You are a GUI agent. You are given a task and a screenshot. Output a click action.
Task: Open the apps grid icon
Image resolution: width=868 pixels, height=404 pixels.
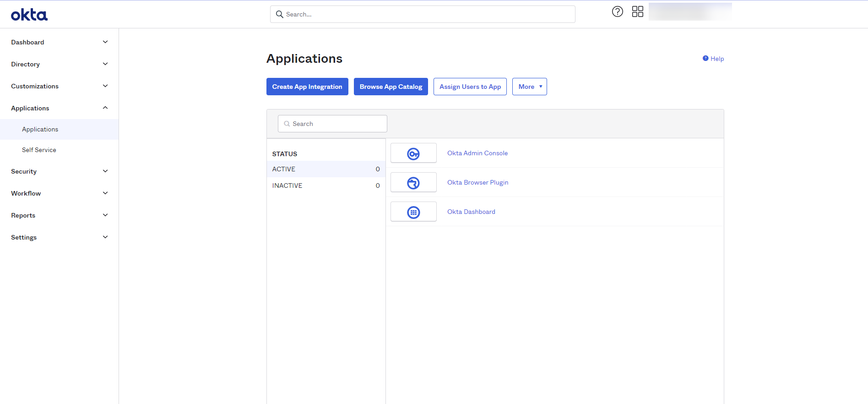pos(637,12)
